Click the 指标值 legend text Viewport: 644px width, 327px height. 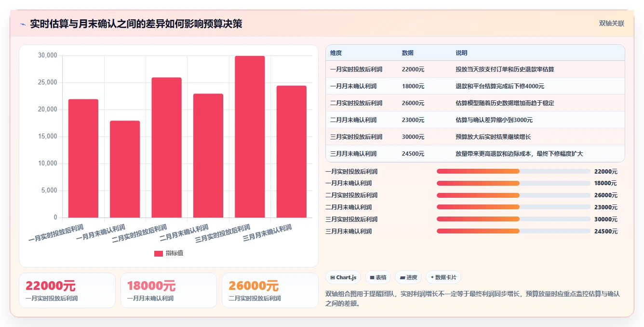(x=174, y=253)
